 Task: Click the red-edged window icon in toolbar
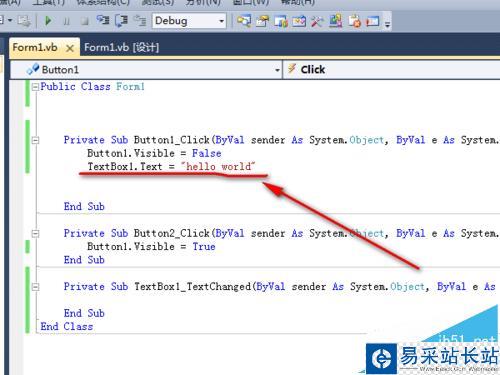pos(373,21)
